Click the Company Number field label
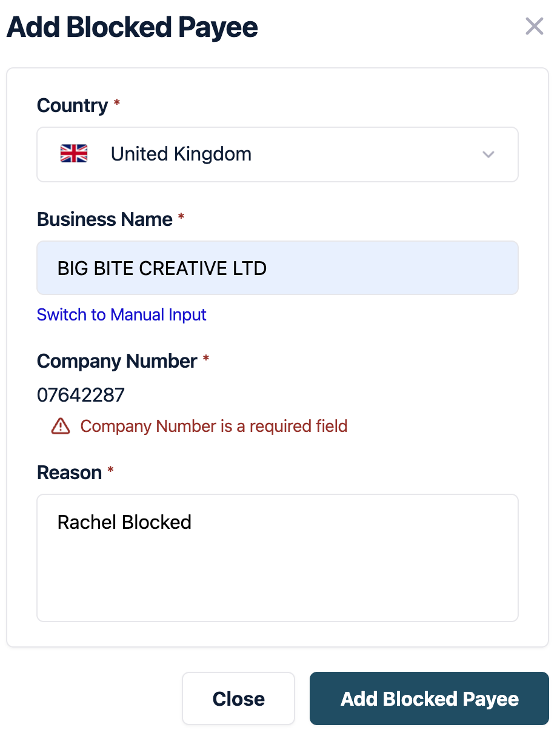Viewport: 560px width, 733px height. pos(117,361)
